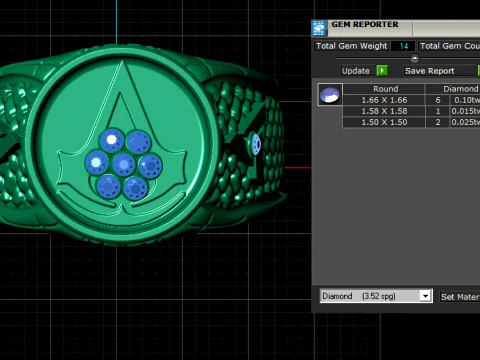Click the Set Material button
The height and width of the screenshot is (360, 480).
(460, 297)
